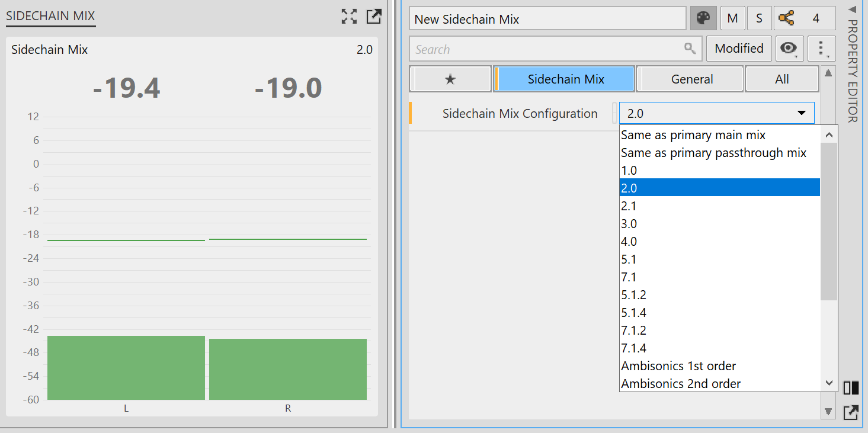Pop out the Sidechain Mix meter view
The height and width of the screenshot is (433, 868).
(x=374, y=17)
